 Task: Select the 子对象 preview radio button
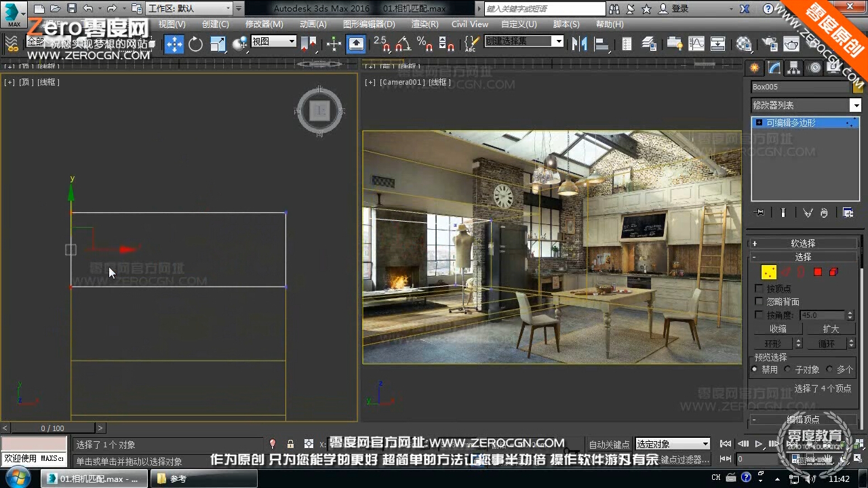(x=787, y=369)
